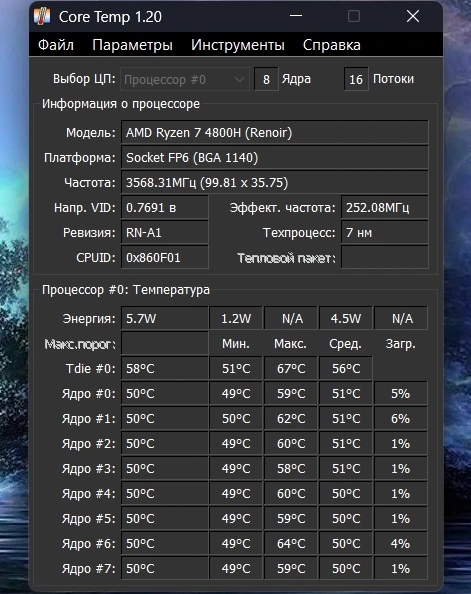Click the Макс. column header
Viewport: 471px width, 594px height.
coord(290,344)
